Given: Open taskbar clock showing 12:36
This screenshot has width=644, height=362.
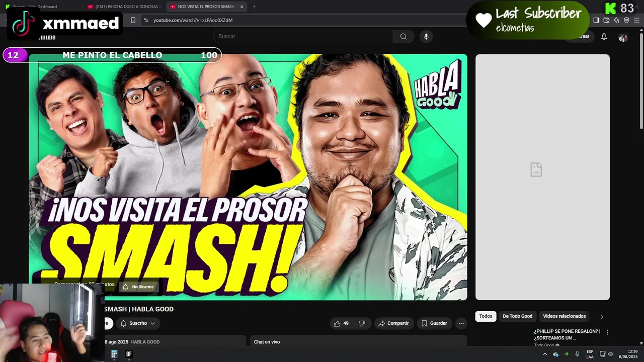Looking at the screenshot, I should tap(628, 354).
